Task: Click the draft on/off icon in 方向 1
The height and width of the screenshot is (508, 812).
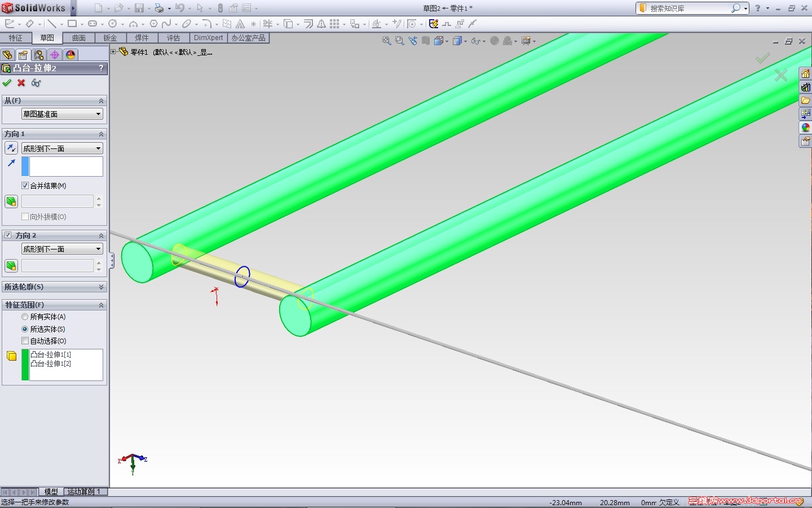Action: pos(11,202)
